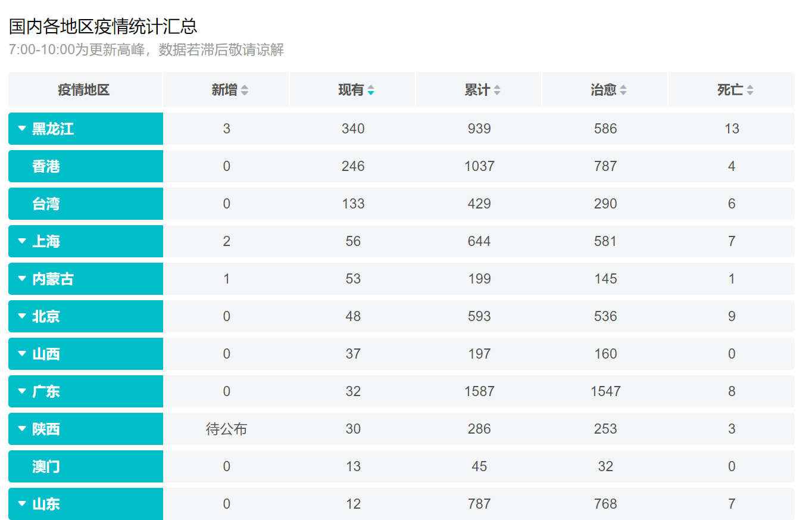Click the 国内各地区疫情统计汇总 title
812x520 pixels.
103,26
